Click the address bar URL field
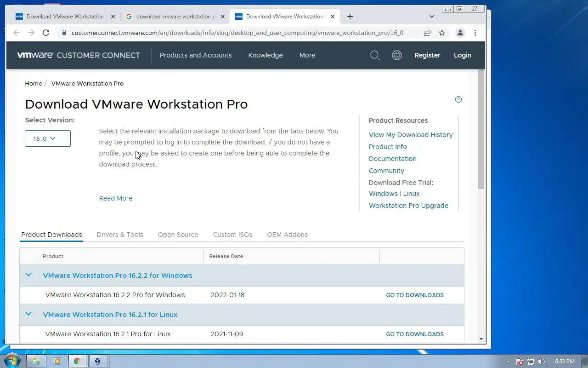This screenshot has height=368, width=588. (x=237, y=33)
